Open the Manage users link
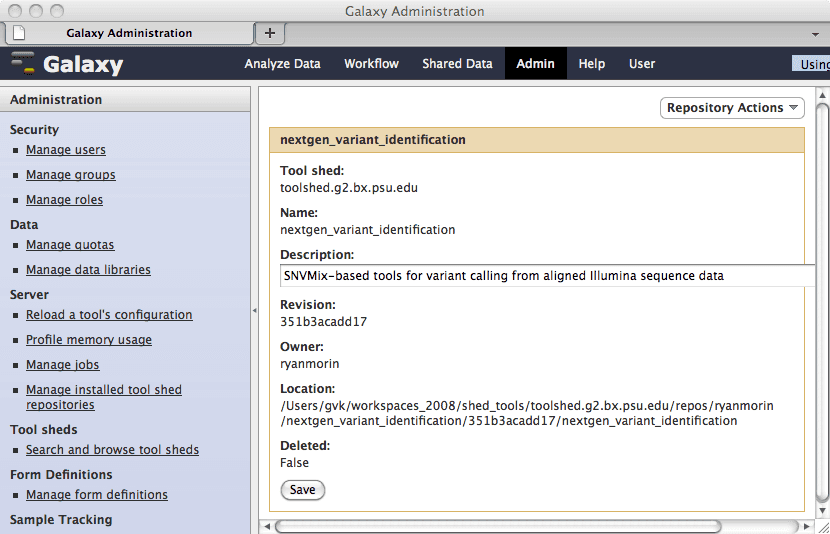Image resolution: width=830 pixels, height=534 pixels. click(x=65, y=150)
